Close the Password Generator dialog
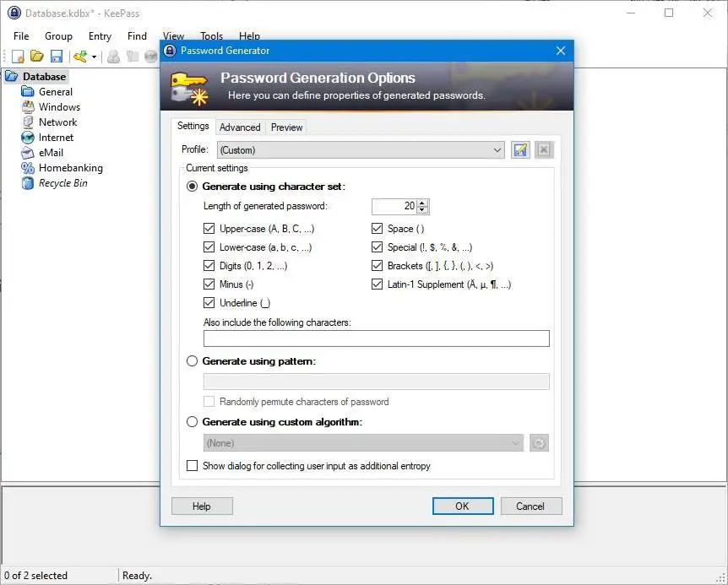The width and height of the screenshot is (728, 585). [561, 51]
